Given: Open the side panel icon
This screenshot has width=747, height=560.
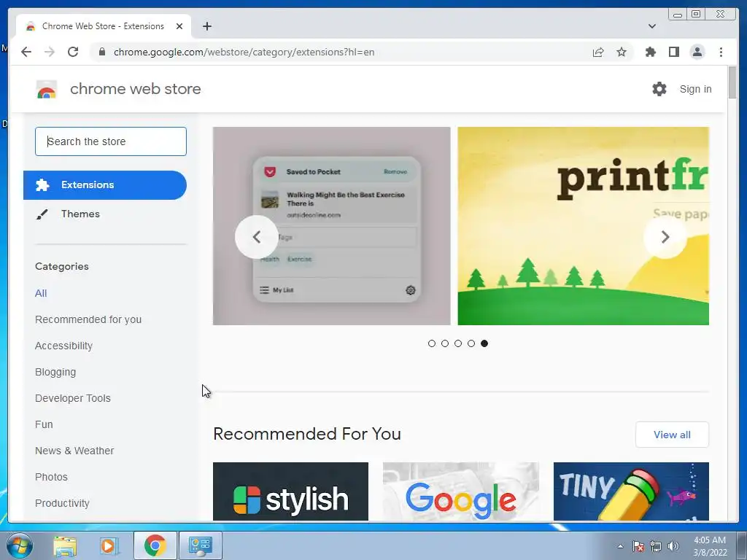Looking at the screenshot, I should coord(673,52).
